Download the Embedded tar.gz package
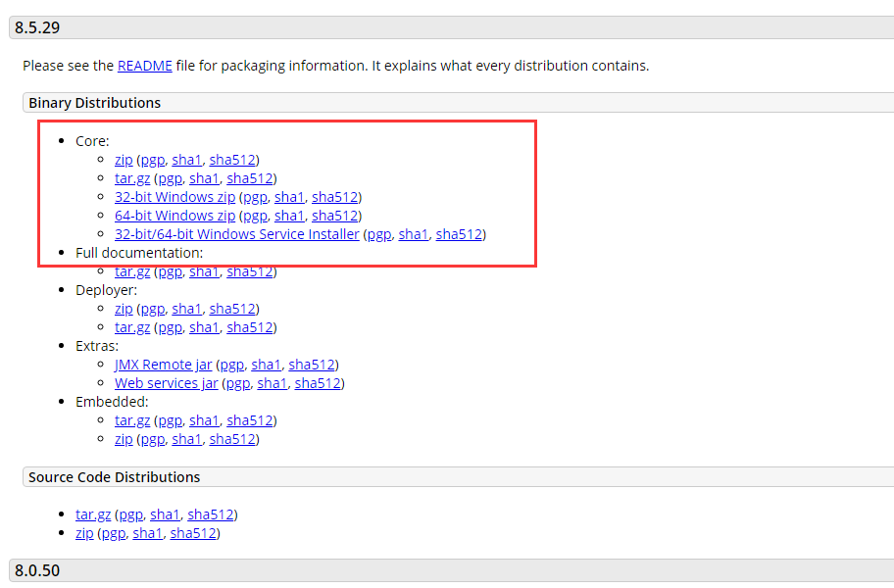The image size is (894, 588). 132,420
